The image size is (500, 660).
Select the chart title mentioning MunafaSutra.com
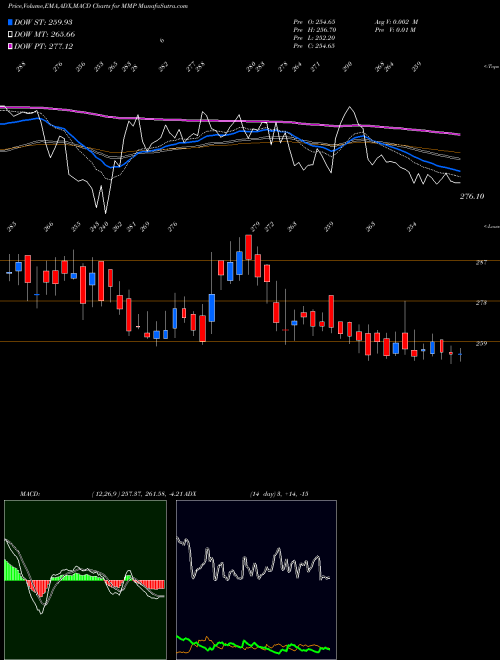(98, 6)
